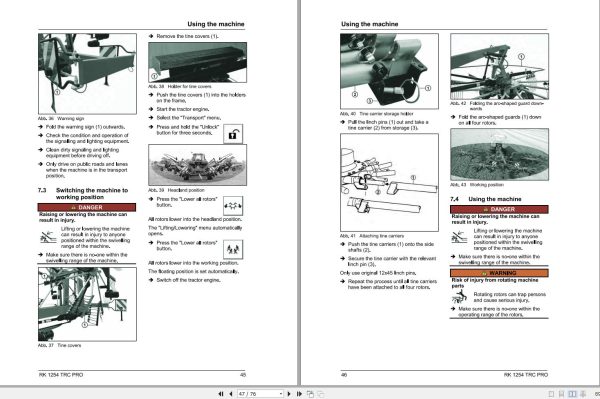Jump to the last page
Viewport: 600px width, 399px height.
click(299, 394)
